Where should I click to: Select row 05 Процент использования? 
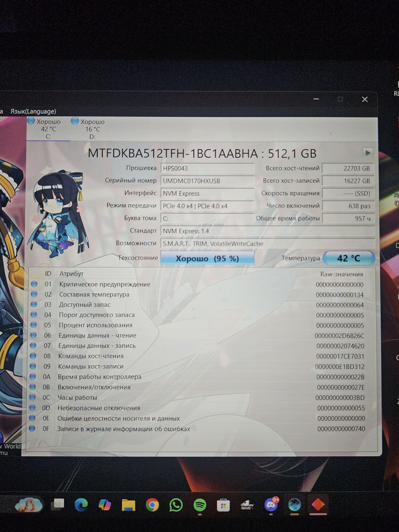(x=202, y=325)
